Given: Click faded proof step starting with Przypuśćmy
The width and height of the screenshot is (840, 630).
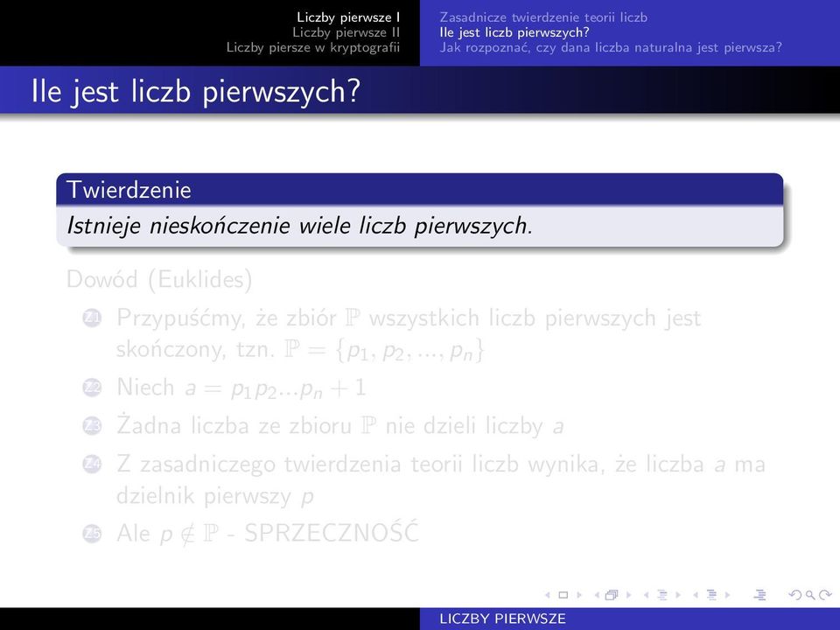Looking at the screenshot, I should 409,333.
